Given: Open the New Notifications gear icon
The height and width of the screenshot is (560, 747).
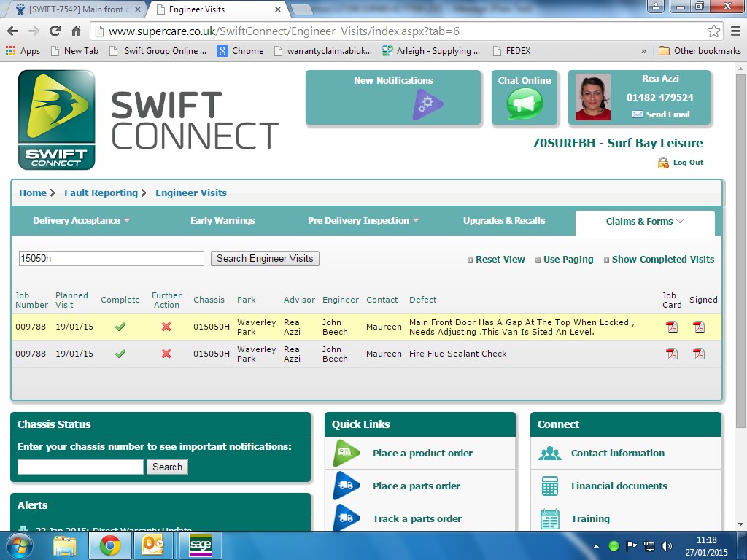Looking at the screenshot, I should 427,104.
